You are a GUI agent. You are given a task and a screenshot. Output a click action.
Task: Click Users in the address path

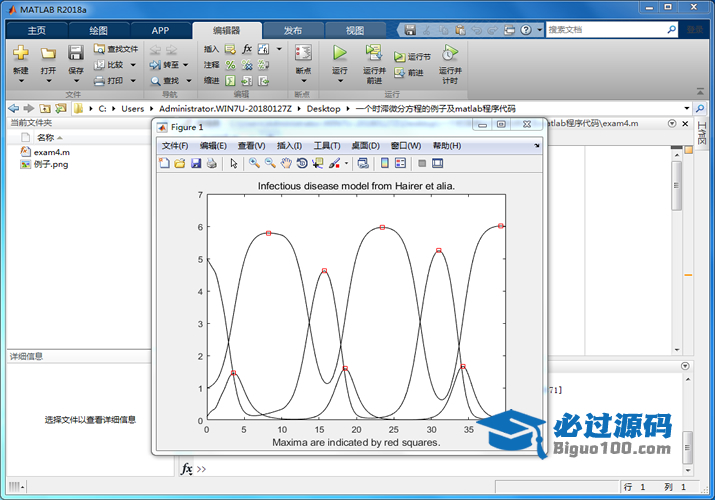[x=132, y=108]
